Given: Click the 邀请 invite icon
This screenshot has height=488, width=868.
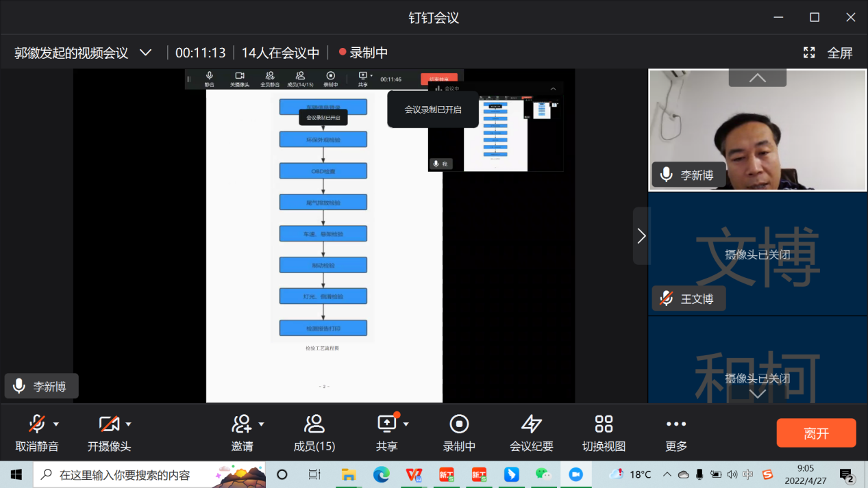Looking at the screenshot, I should tap(241, 424).
